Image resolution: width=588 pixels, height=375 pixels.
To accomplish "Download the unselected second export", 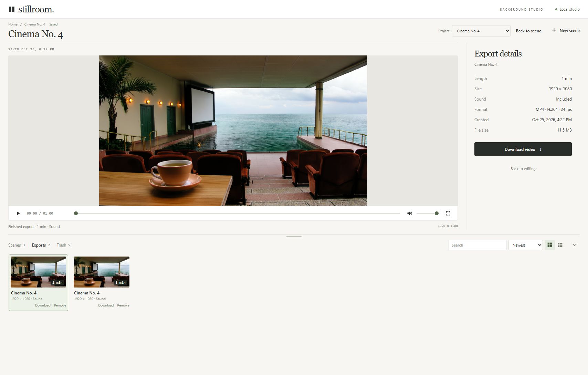I will click(106, 305).
